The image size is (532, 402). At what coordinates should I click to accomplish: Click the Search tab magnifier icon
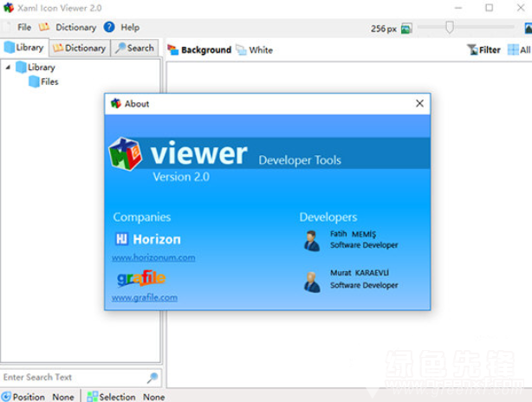[120, 49]
